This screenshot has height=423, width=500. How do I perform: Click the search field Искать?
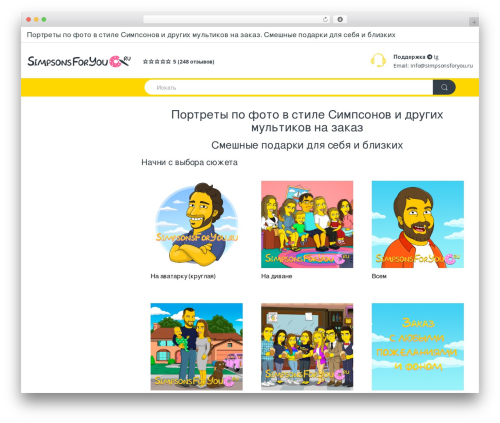289,87
